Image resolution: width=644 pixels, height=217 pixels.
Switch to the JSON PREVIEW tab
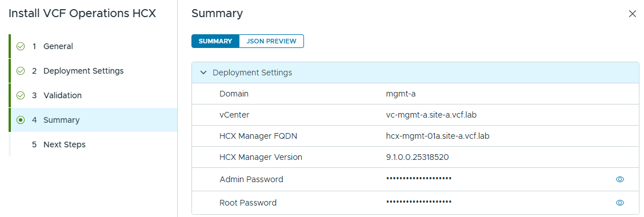271,41
